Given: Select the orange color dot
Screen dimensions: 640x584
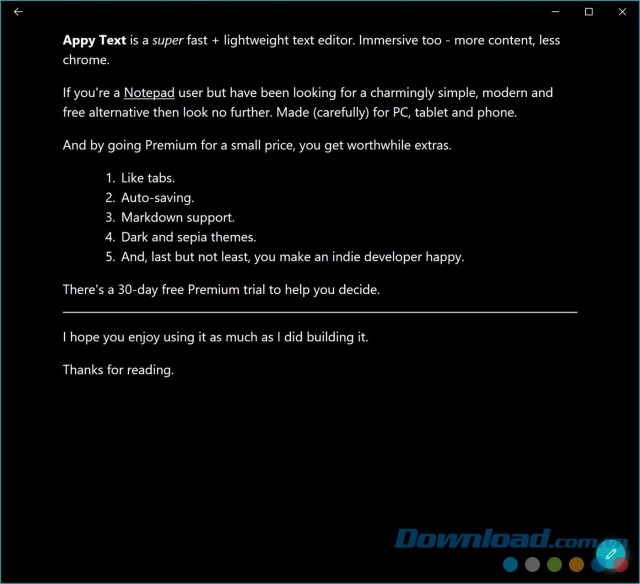Looking at the screenshot, I should 576,565.
